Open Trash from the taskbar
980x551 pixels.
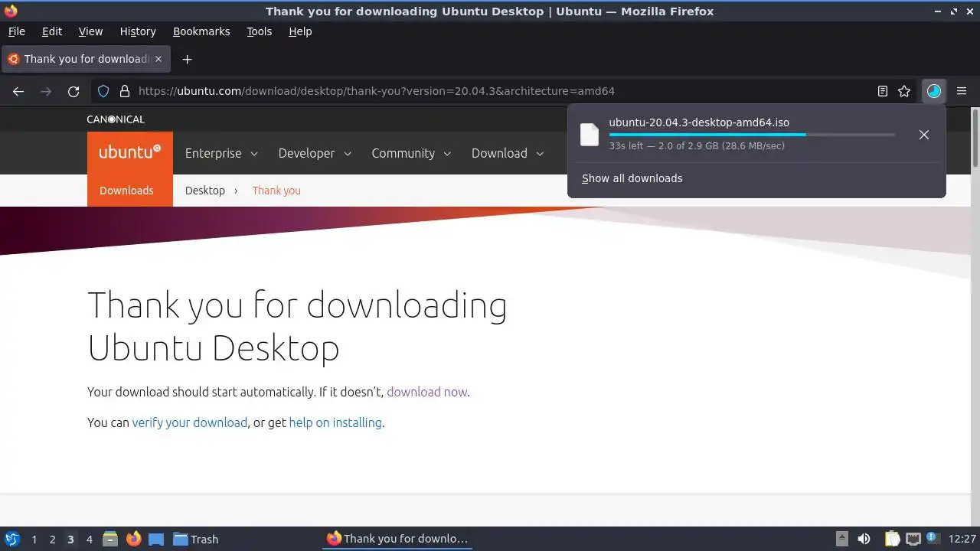pos(196,539)
